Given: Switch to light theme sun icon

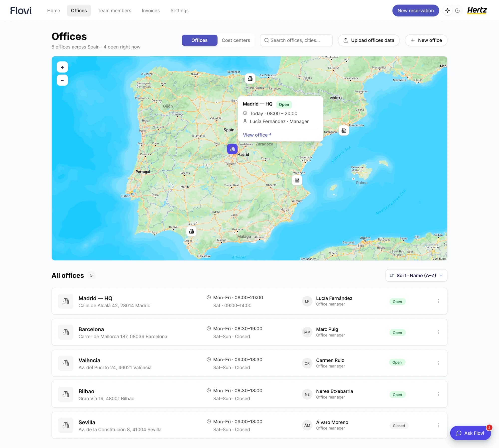Looking at the screenshot, I should [447, 10].
